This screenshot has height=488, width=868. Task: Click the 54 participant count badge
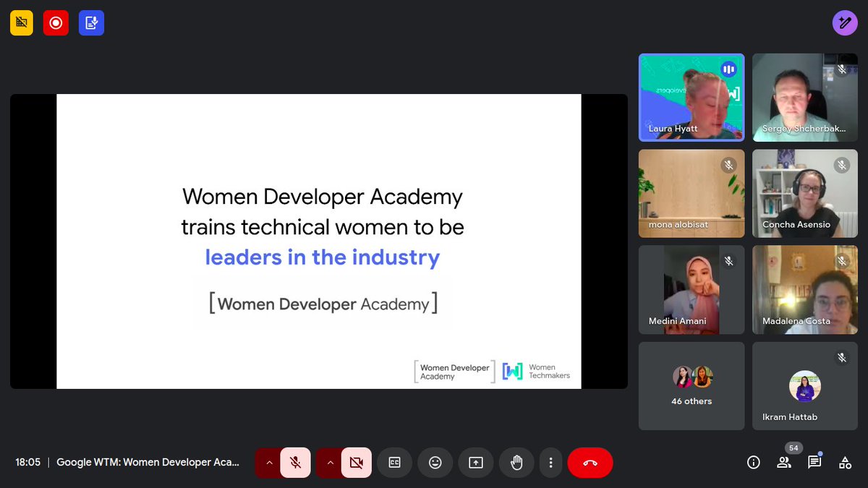793,448
